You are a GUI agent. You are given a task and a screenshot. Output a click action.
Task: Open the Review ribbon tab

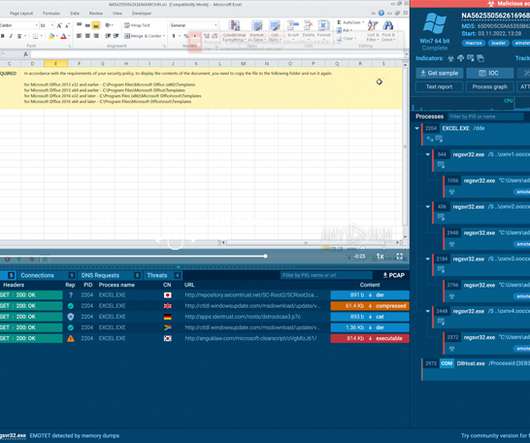tap(96, 13)
